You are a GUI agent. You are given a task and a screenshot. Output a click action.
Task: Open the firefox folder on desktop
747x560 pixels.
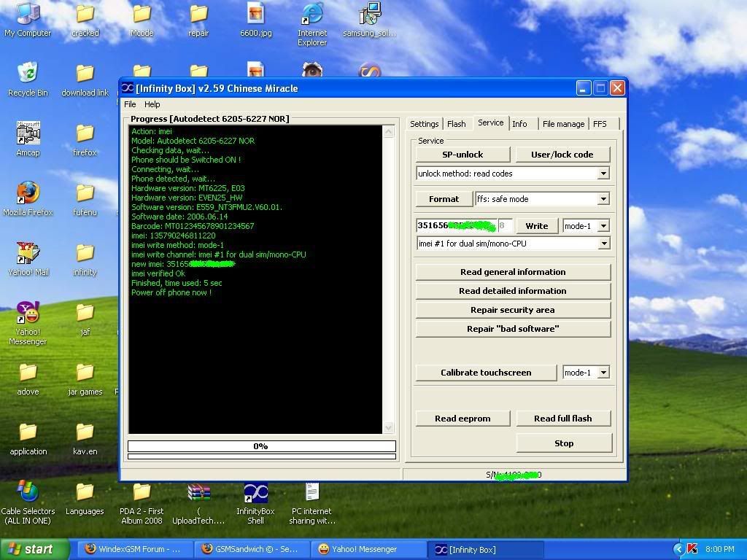(x=85, y=139)
